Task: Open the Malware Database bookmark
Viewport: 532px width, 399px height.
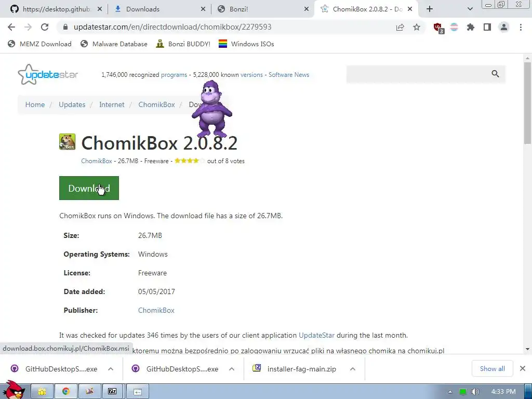Action: (114, 44)
